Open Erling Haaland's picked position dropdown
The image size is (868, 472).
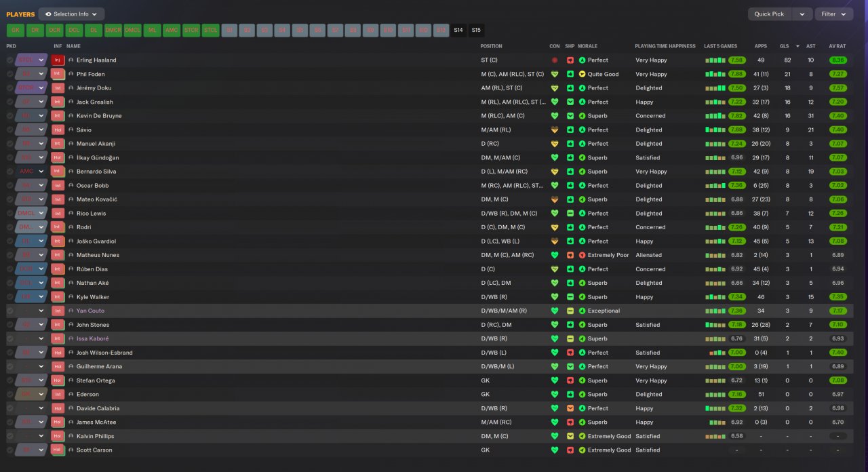[31, 60]
